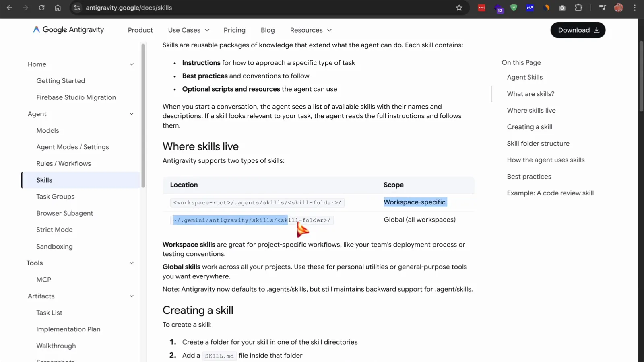This screenshot has width=644, height=362.
Task: Jump to How the agent uses skills
Action: coord(545,160)
